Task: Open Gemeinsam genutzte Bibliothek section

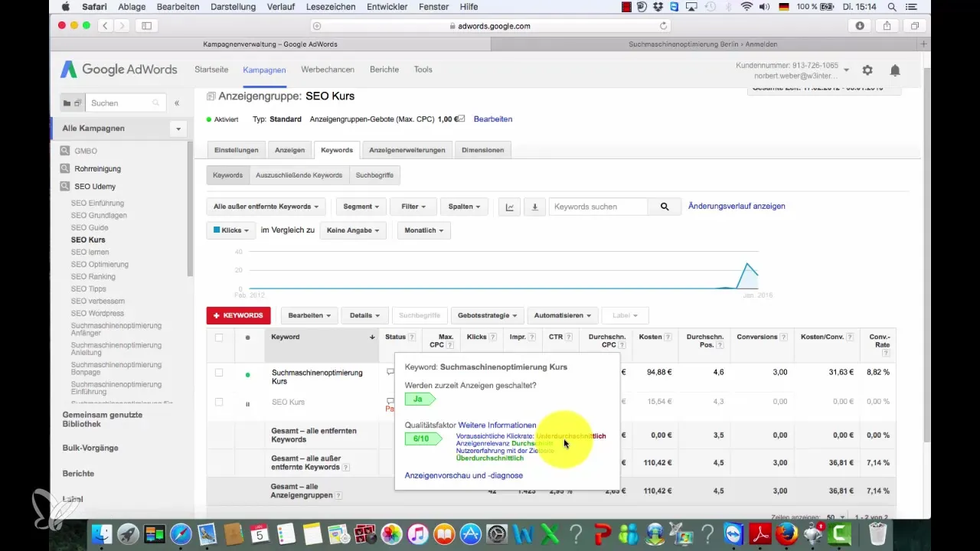Action: click(x=103, y=419)
